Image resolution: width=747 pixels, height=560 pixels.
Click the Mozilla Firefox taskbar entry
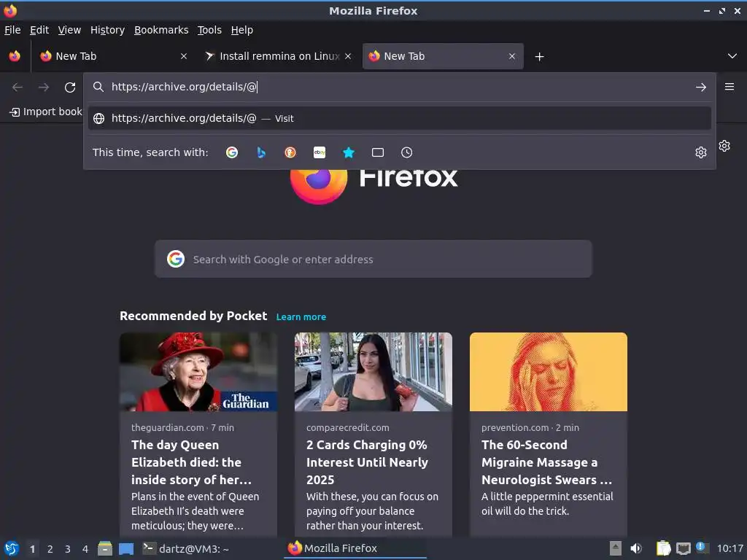click(x=355, y=548)
